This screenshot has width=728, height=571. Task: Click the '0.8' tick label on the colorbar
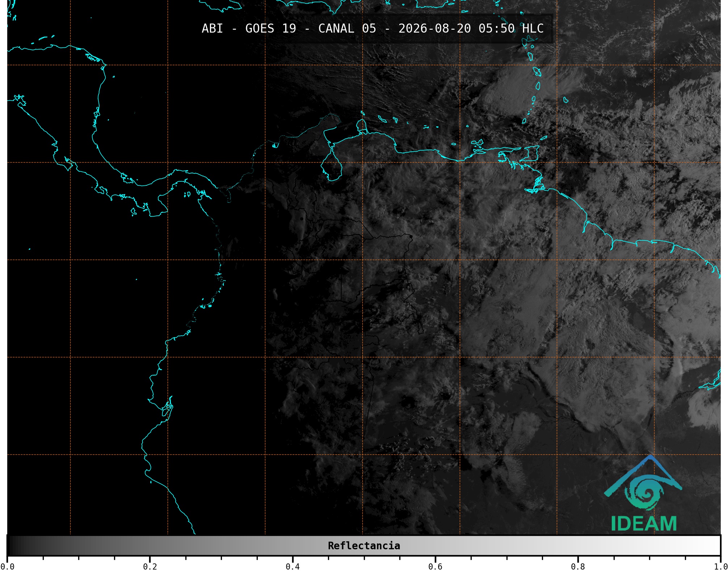[578, 566]
